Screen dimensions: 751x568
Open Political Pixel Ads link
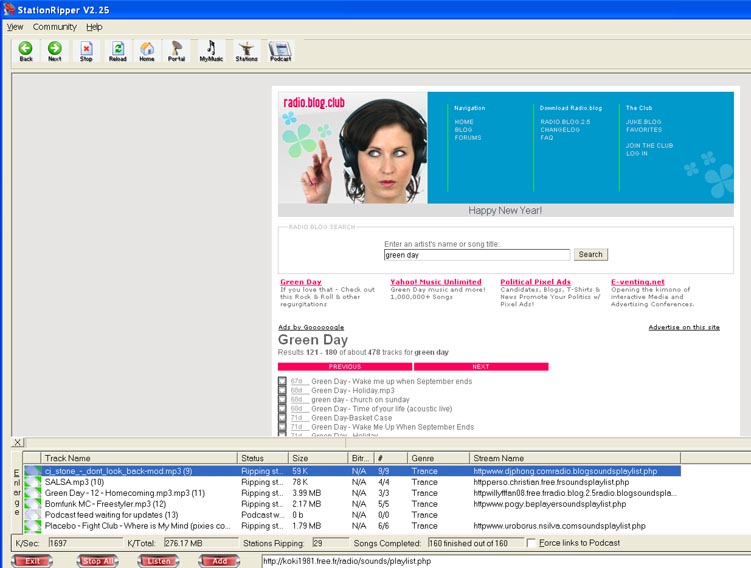pos(535,282)
